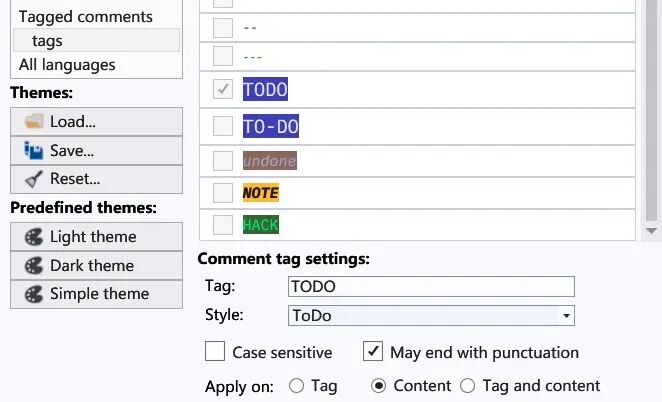The height and width of the screenshot is (402, 662).
Task: Click the Light theme palette icon
Action: click(x=34, y=237)
